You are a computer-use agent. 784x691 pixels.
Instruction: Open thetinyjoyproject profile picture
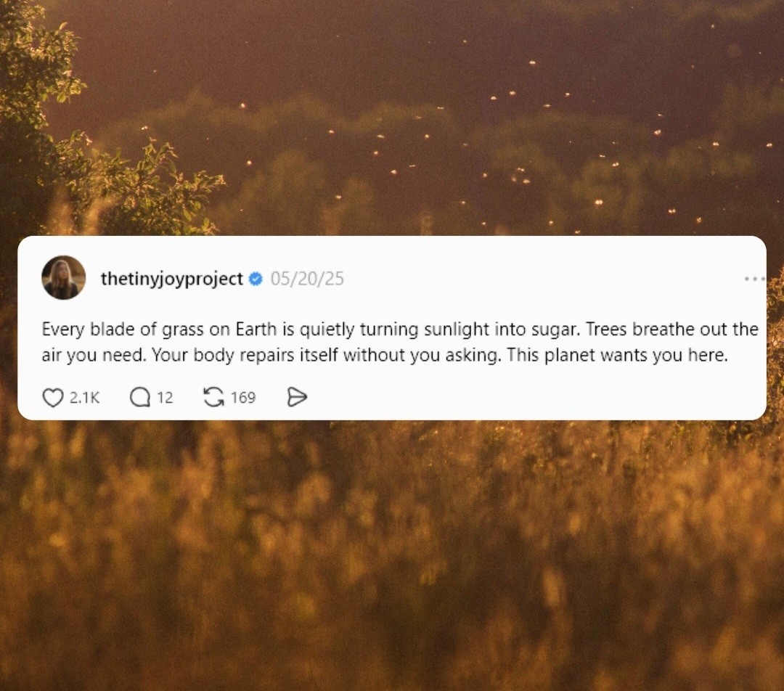[x=63, y=277]
